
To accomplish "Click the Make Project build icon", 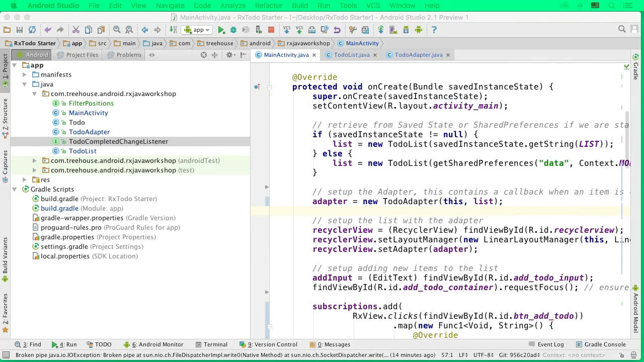I will (173, 30).
